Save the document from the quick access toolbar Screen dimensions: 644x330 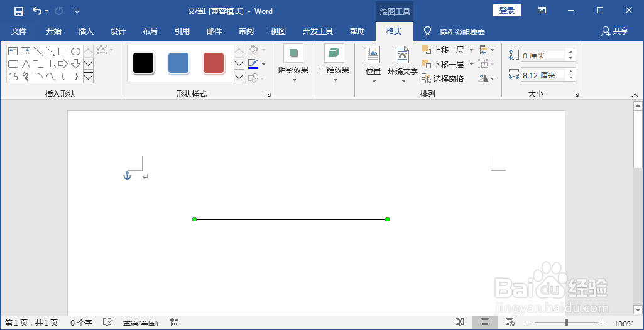pos(19,11)
